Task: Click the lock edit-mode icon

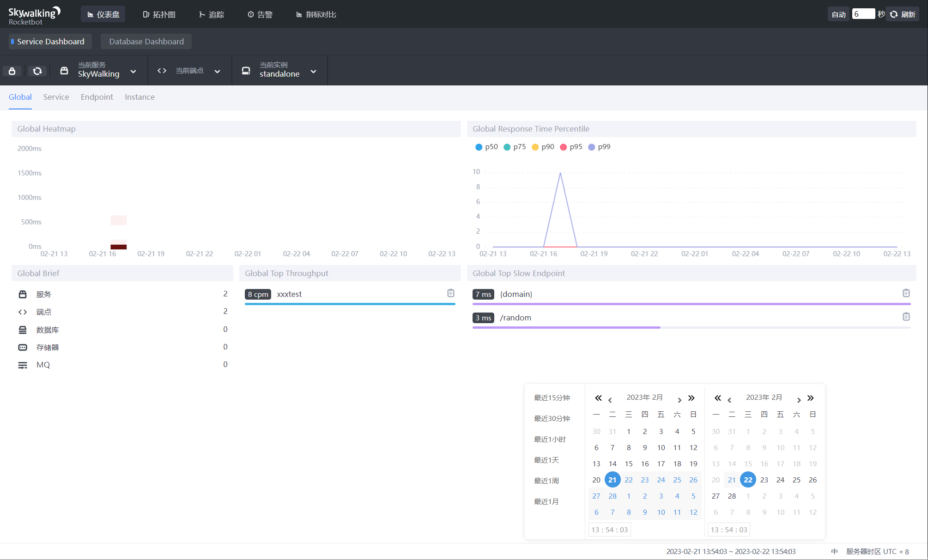Action: 12,71
